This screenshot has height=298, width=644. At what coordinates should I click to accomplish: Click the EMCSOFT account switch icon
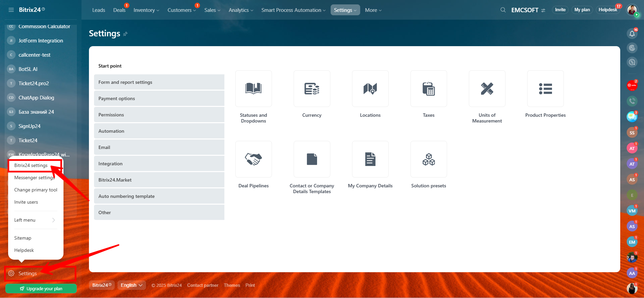[x=543, y=10]
